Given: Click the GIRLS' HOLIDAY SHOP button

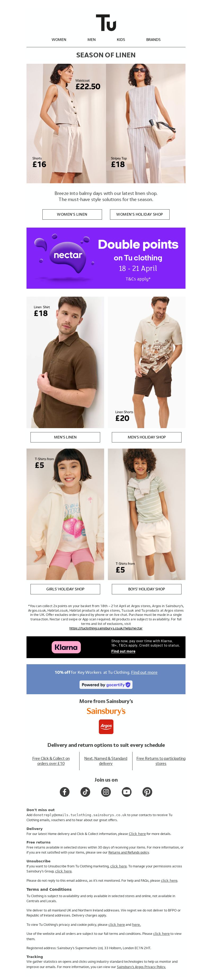Looking at the screenshot, I should (x=65, y=589).
